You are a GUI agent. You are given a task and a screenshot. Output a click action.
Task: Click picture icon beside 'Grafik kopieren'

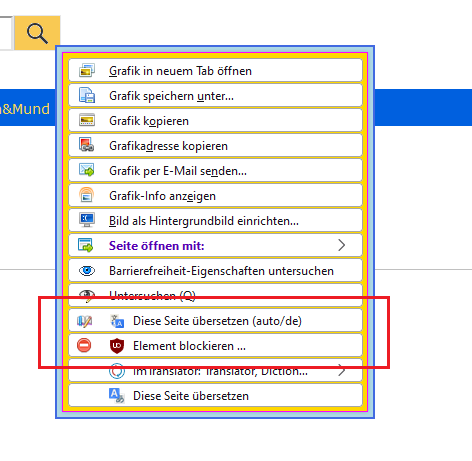point(87,120)
